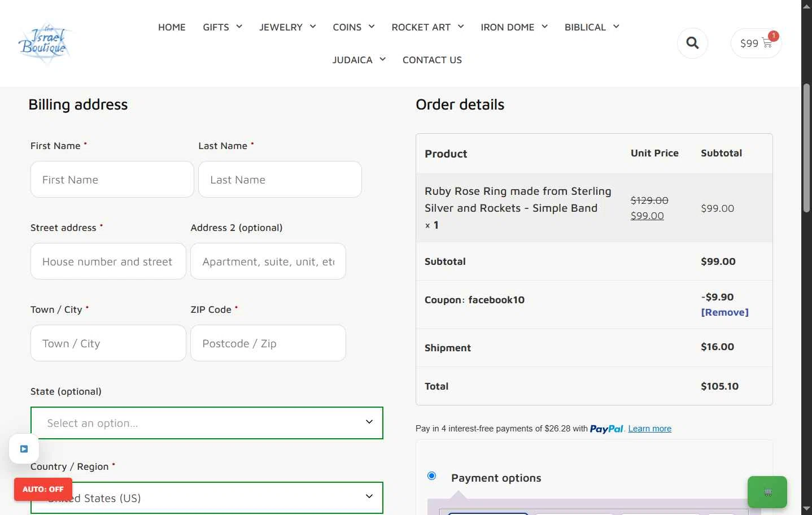The width and height of the screenshot is (812, 515).
Task: Click the green floating cart button
Action: click(767, 492)
